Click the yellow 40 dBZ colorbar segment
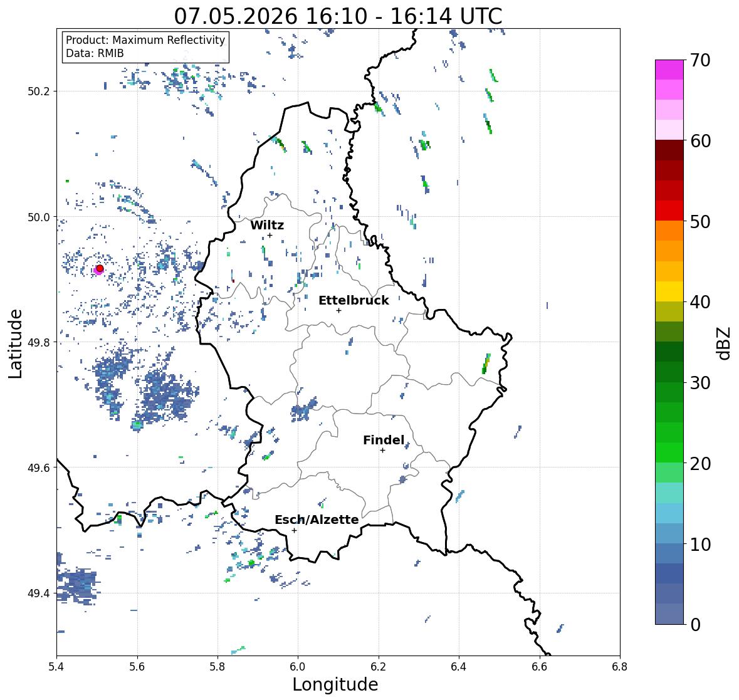 click(669, 291)
